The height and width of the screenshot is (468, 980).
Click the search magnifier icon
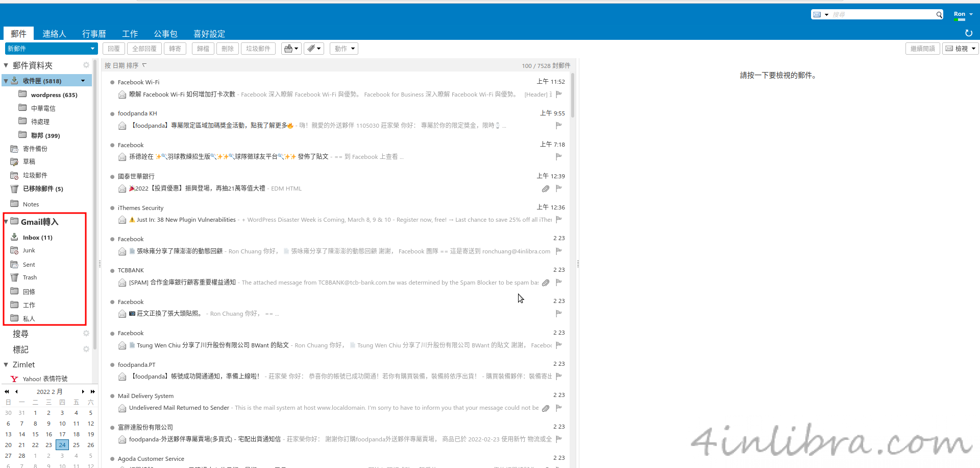(939, 15)
